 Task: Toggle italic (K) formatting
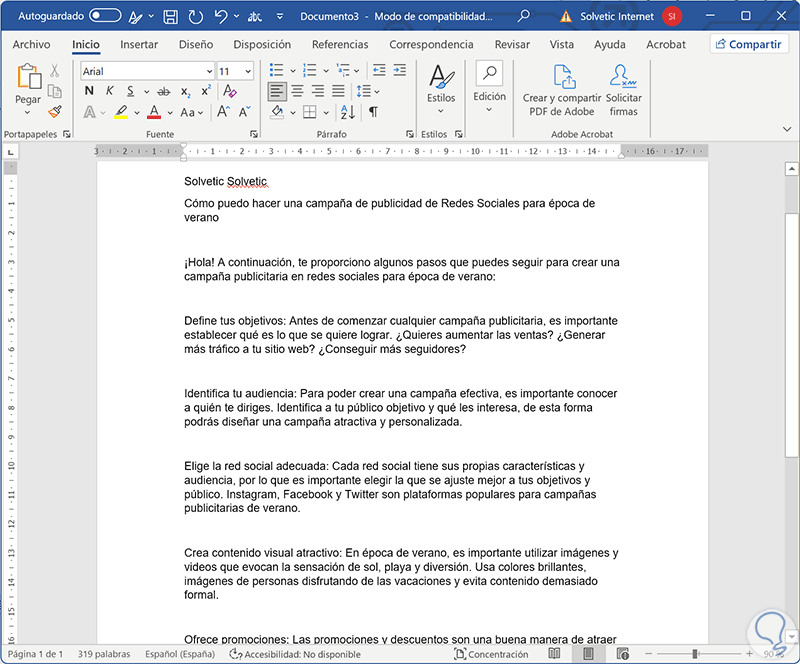point(110,91)
